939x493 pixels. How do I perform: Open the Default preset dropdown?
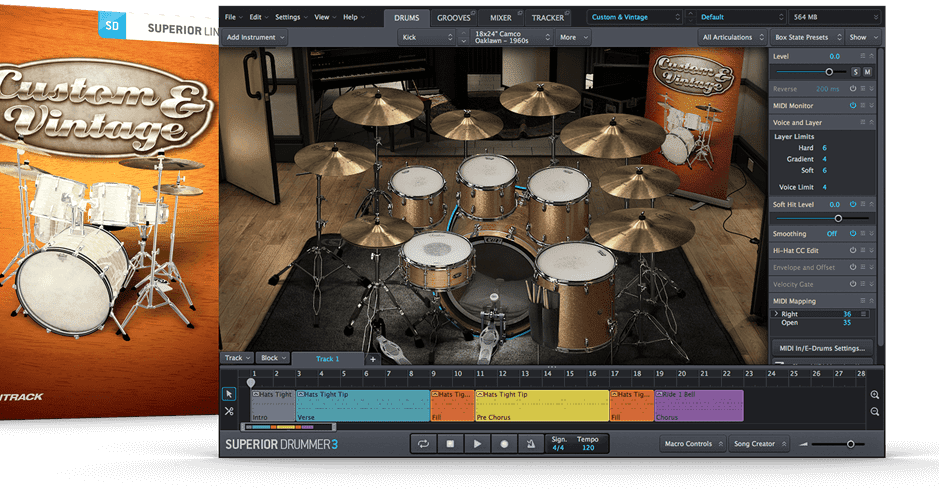[741, 17]
